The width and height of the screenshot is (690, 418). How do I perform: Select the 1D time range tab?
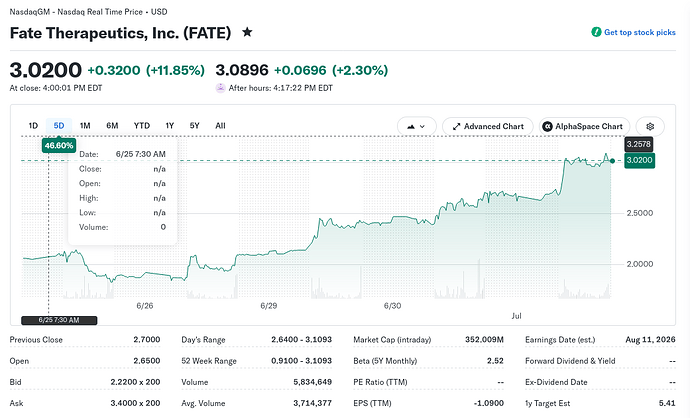tap(33, 126)
